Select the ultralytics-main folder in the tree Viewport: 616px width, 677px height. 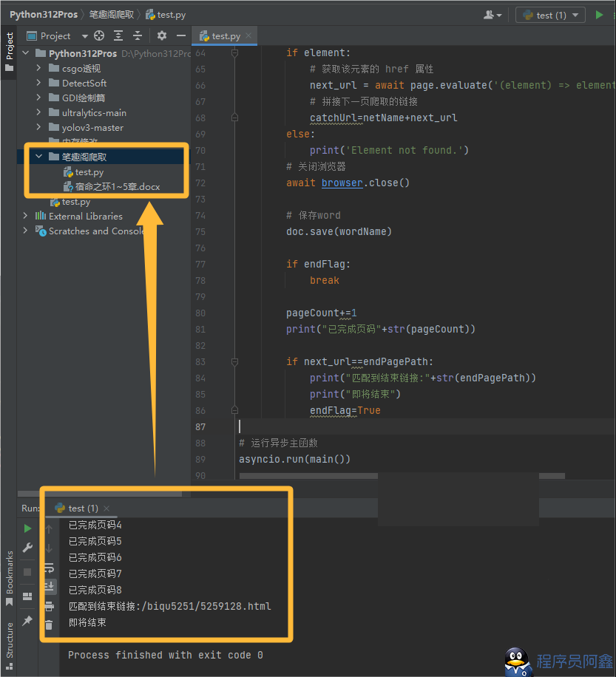pos(94,112)
